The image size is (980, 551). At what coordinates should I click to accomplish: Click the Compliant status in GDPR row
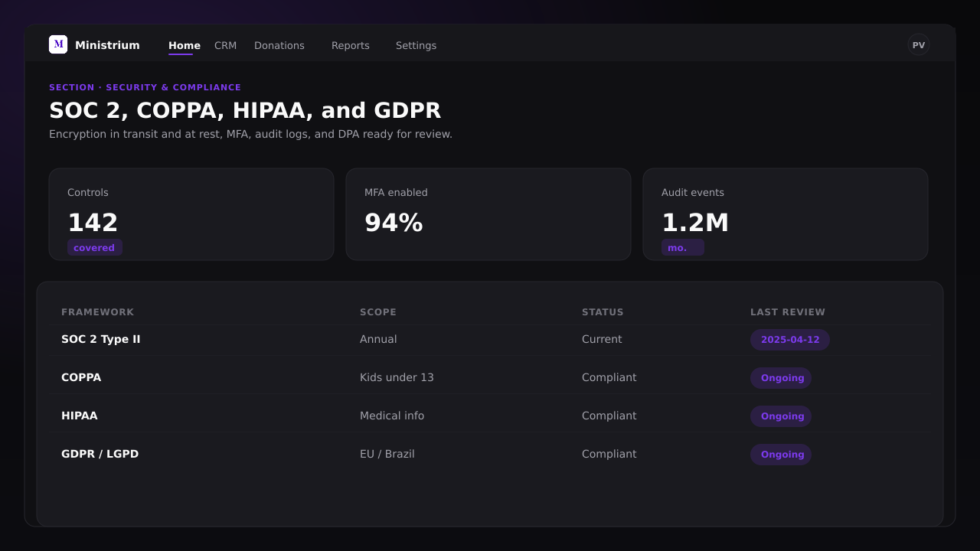click(x=609, y=454)
